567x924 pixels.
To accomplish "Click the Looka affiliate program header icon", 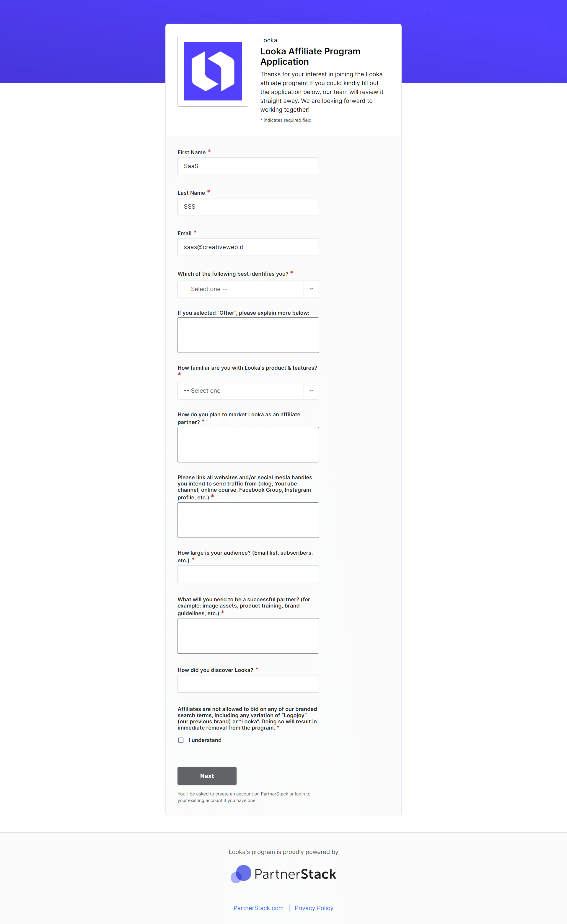I will click(213, 71).
